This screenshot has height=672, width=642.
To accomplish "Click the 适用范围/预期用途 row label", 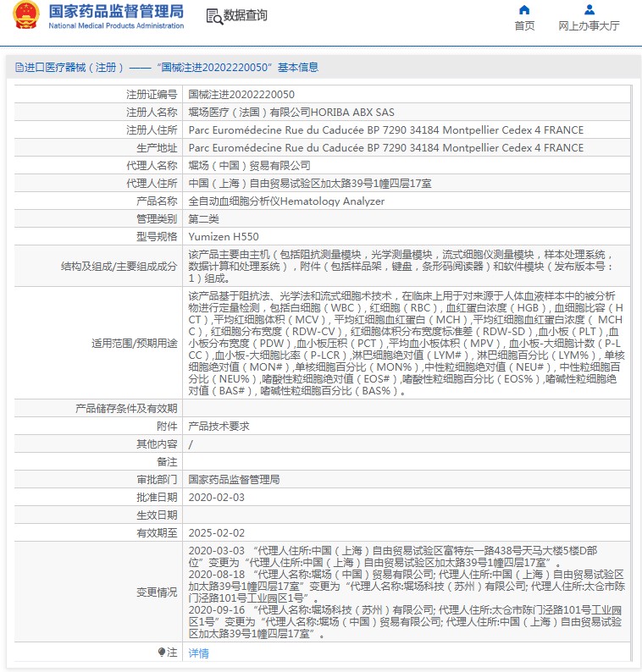I will point(134,343).
